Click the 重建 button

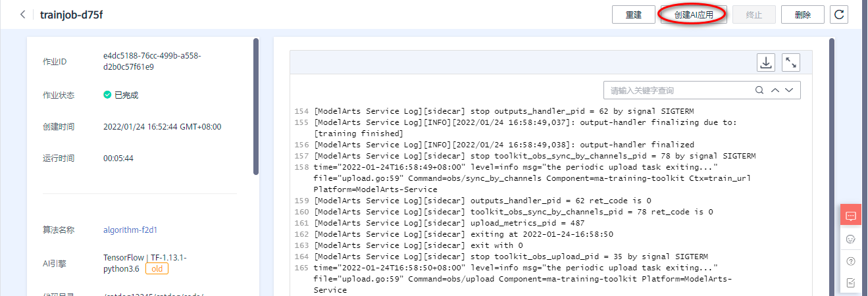633,14
